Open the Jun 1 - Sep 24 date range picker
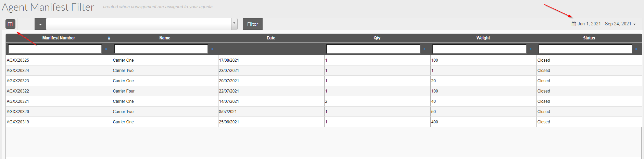This screenshot has width=644, height=159. [x=604, y=24]
